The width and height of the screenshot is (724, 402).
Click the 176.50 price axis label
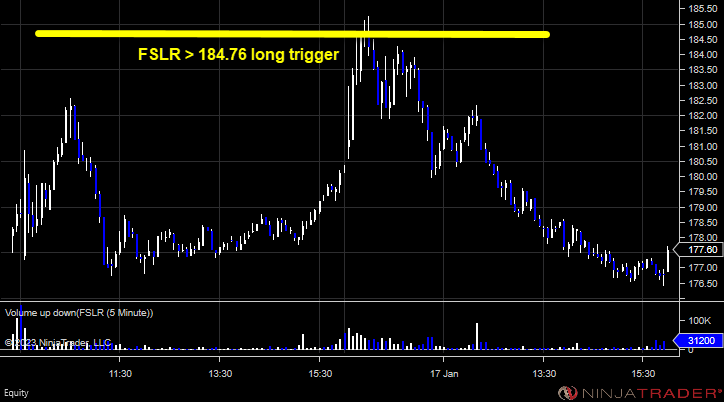(703, 283)
